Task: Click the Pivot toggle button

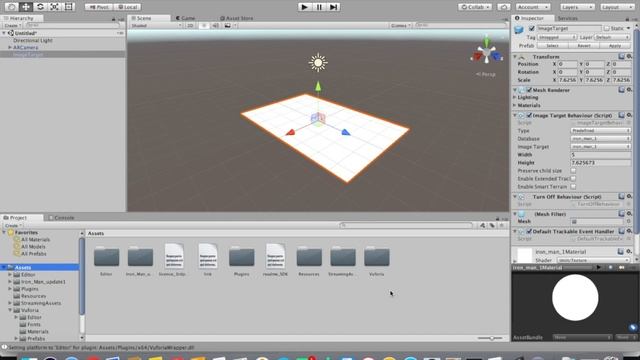Action: [99, 7]
